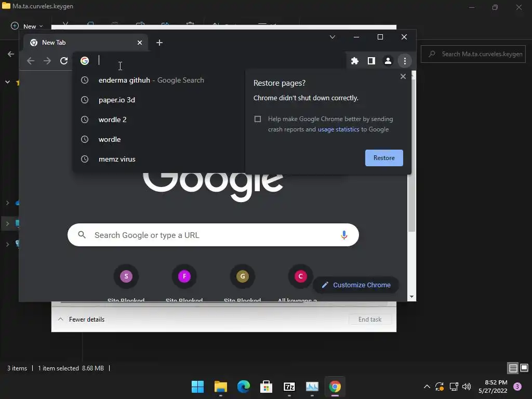Collapse the Quick access tree node in Explorer
The height and width of the screenshot is (399, 532).
tap(7, 82)
